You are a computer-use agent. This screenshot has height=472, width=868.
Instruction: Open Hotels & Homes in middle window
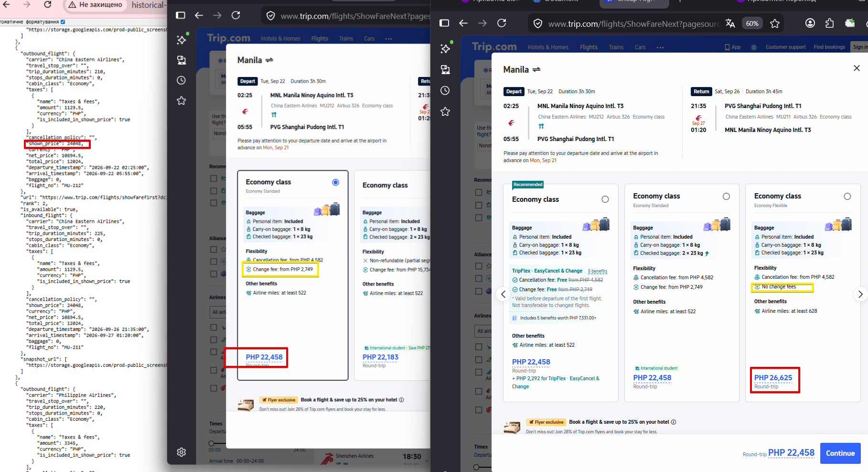pyautogui.click(x=280, y=39)
